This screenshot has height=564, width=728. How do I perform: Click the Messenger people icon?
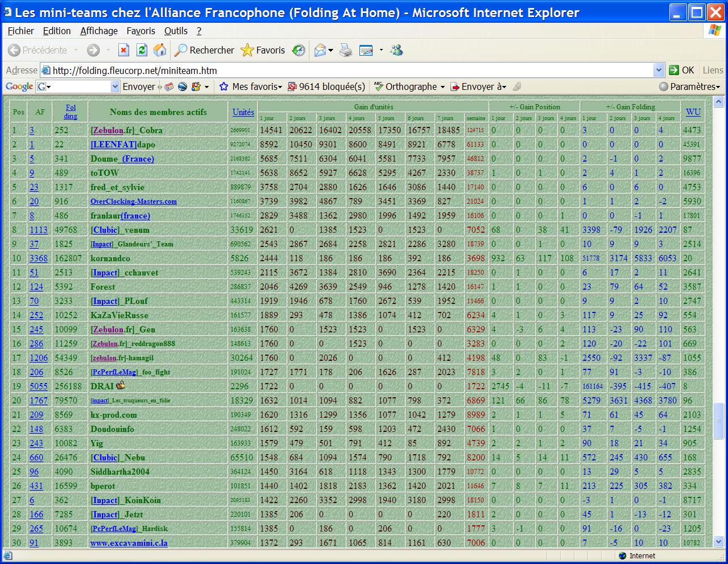(396, 51)
